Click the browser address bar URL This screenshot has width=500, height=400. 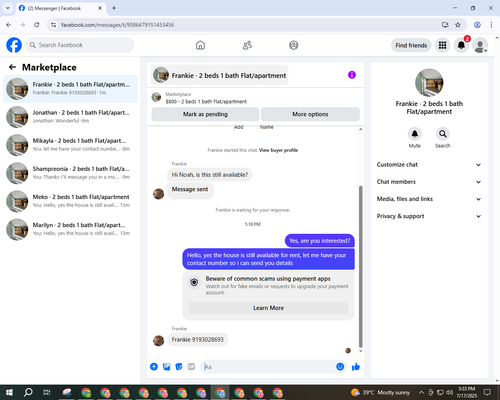[x=117, y=25]
